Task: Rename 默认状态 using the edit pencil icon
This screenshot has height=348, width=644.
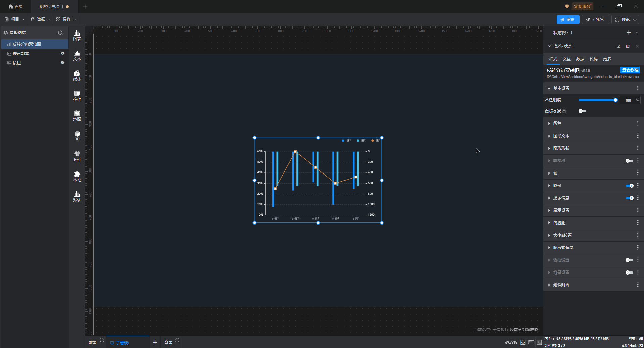Action: point(619,46)
